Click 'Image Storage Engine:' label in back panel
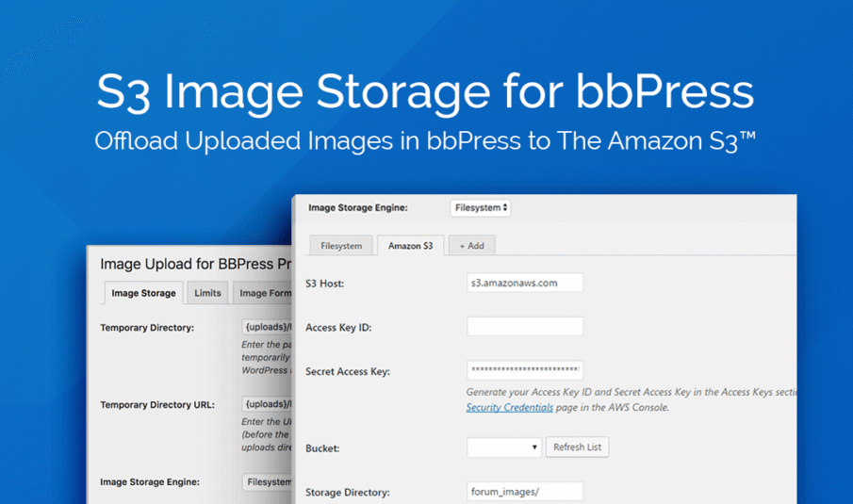 click(150, 481)
